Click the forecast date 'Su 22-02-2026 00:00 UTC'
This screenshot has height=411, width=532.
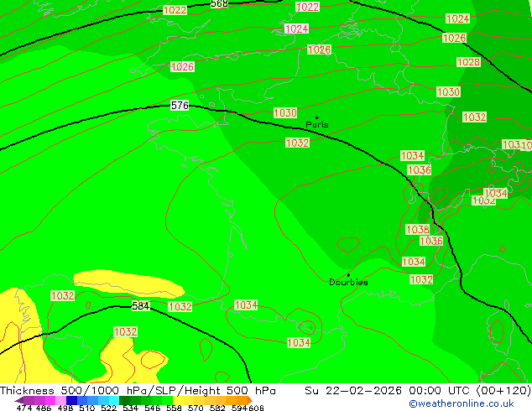[x=389, y=391]
